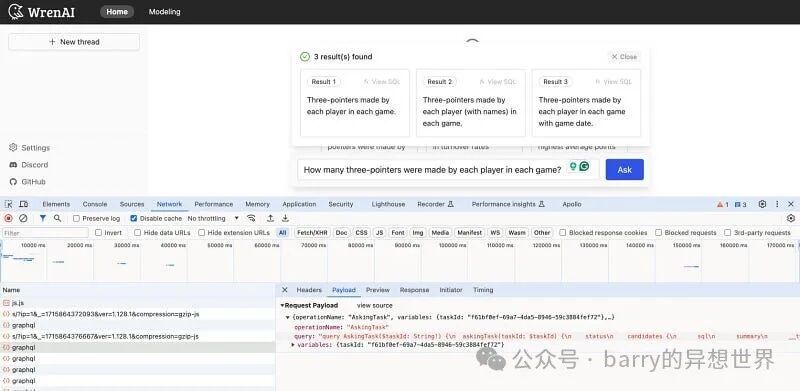Select the Result 3 card with game date
Screen dimensions: 800x391
click(586, 103)
